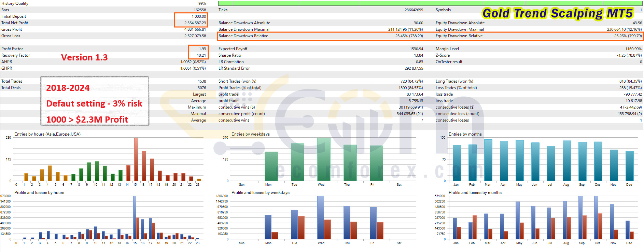Screen dimensions: 644x252
Task: Click the Expected Payoff value 1530.94
Action: (416, 49)
